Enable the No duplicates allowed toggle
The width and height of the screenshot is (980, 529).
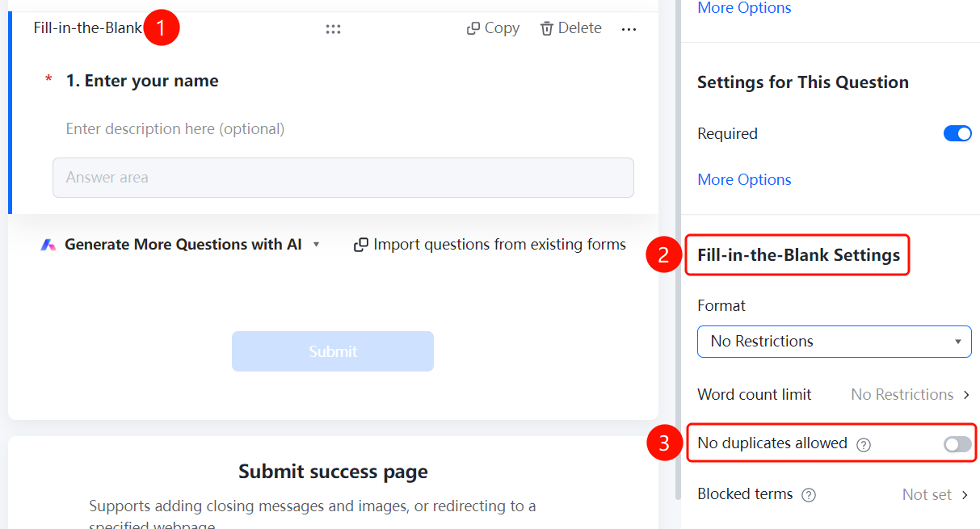957,444
